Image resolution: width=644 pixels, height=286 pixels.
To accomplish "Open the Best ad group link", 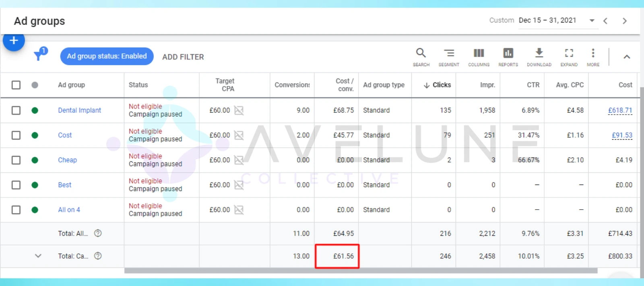I will [64, 185].
